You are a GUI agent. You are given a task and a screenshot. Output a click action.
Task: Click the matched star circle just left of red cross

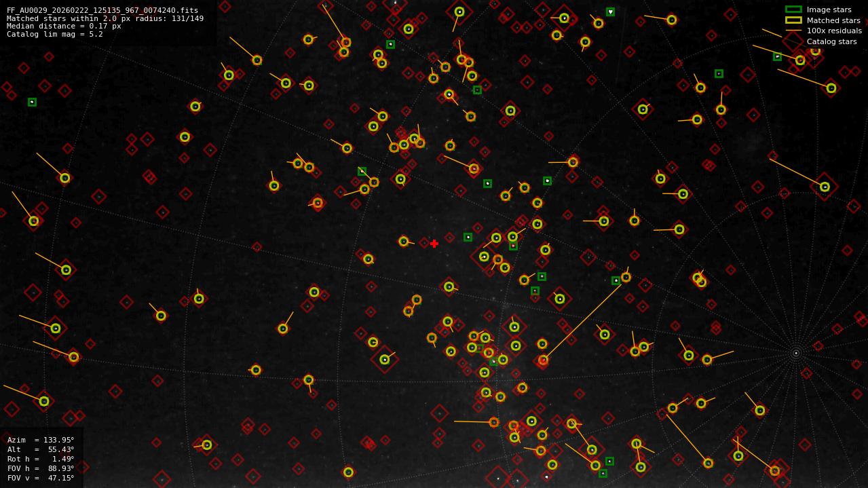(404, 241)
